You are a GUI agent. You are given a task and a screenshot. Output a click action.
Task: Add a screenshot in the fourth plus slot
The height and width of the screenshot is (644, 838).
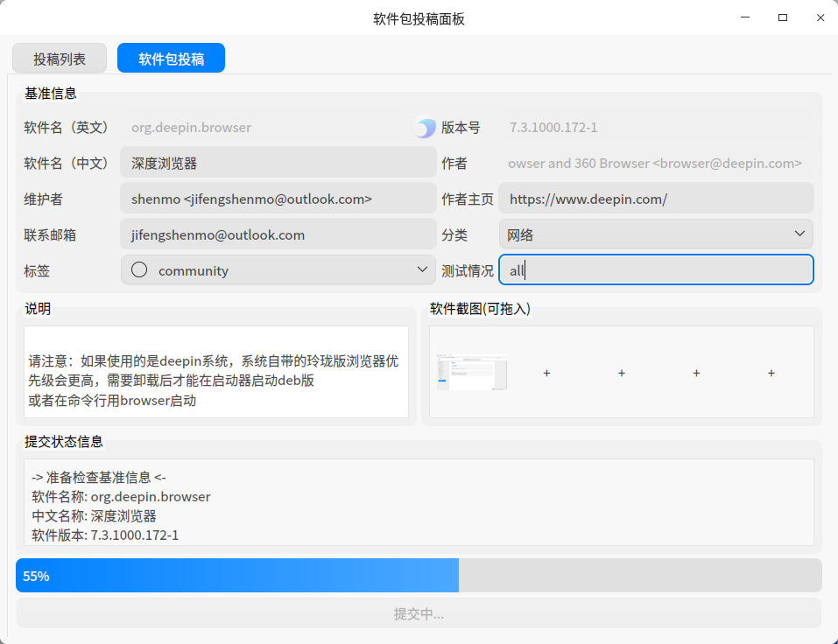tap(696, 373)
